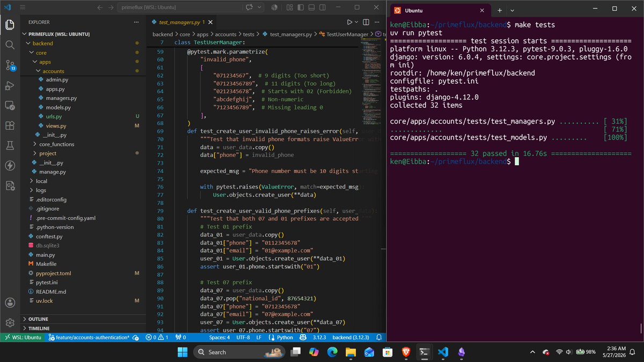Expand the project folder
The image size is (644, 362).
tap(83, 153)
